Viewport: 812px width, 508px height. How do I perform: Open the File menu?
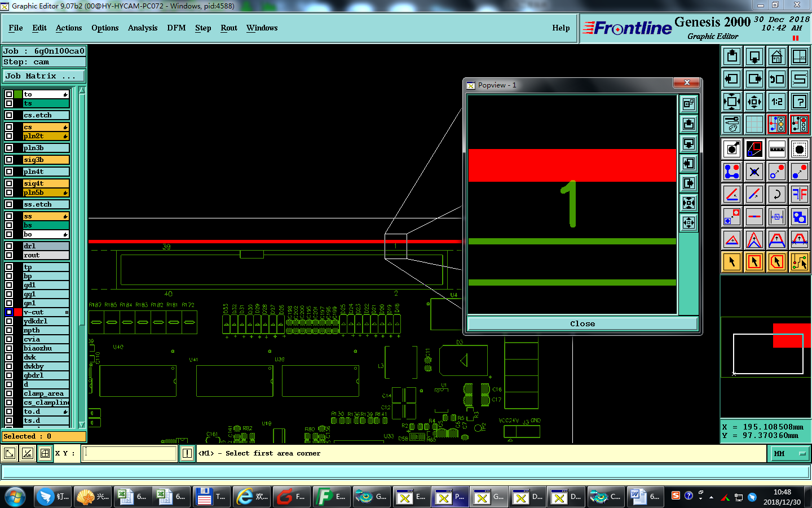pos(16,28)
